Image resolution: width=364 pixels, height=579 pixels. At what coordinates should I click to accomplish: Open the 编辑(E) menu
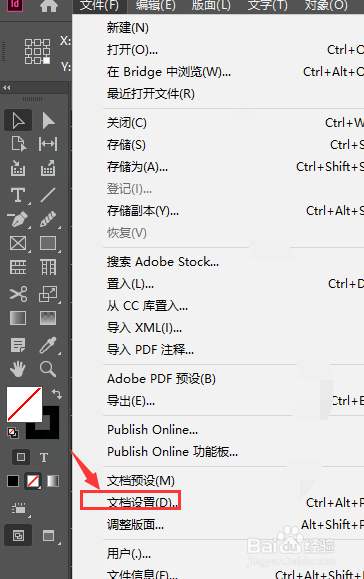155,6
